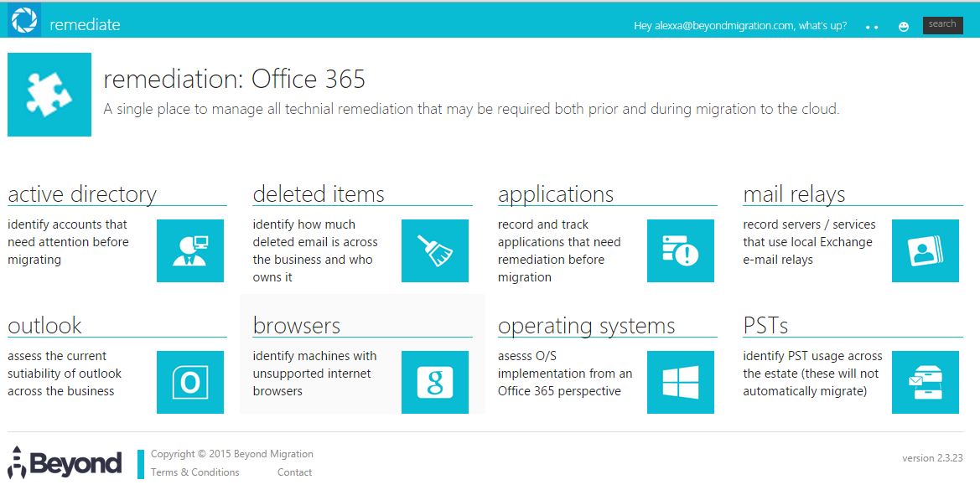Image resolution: width=980 pixels, height=495 pixels.
Task: Open the outlook section heading
Action: tap(44, 325)
